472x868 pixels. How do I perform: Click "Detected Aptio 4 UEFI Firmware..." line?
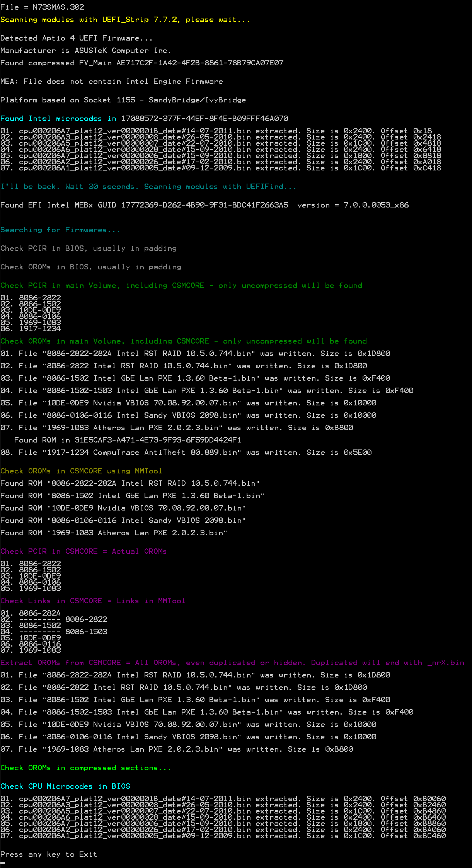tap(77, 38)
